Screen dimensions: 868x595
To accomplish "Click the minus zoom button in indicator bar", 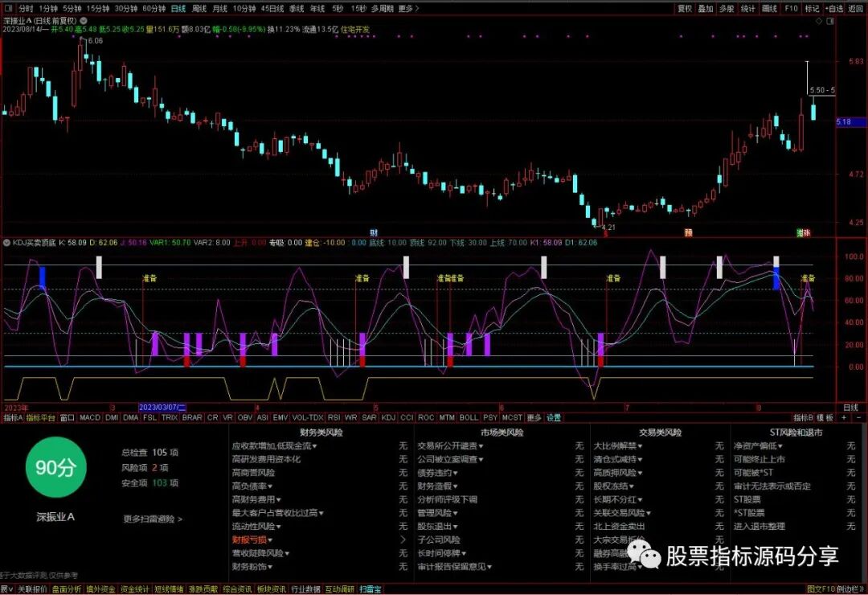I will coord(858,418).
